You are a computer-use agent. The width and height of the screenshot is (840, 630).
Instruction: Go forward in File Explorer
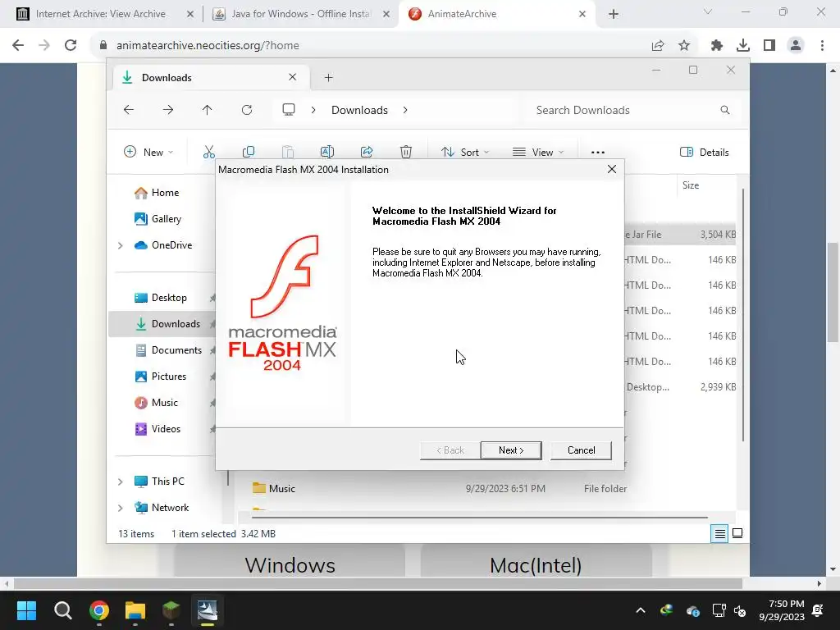168,110
